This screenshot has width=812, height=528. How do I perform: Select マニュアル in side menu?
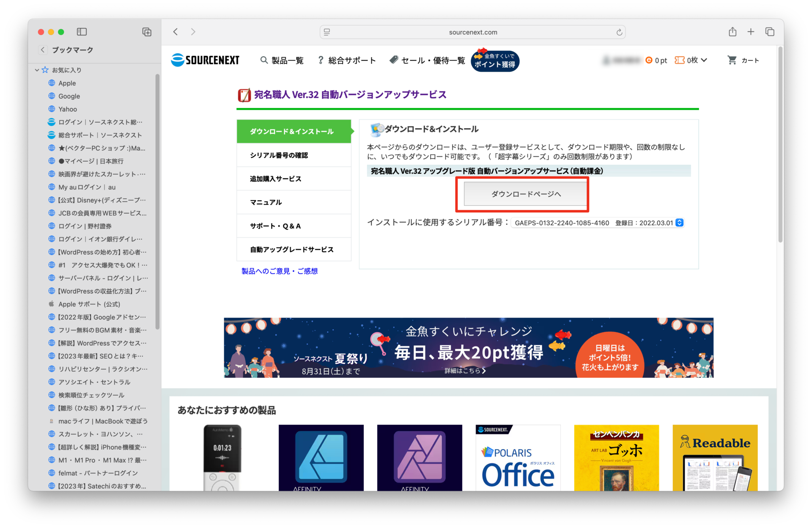294,202
